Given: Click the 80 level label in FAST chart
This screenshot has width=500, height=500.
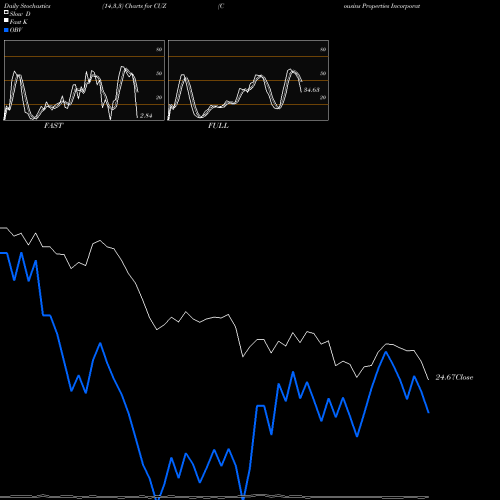Looking at the screenshot, I should coord(159,49).
